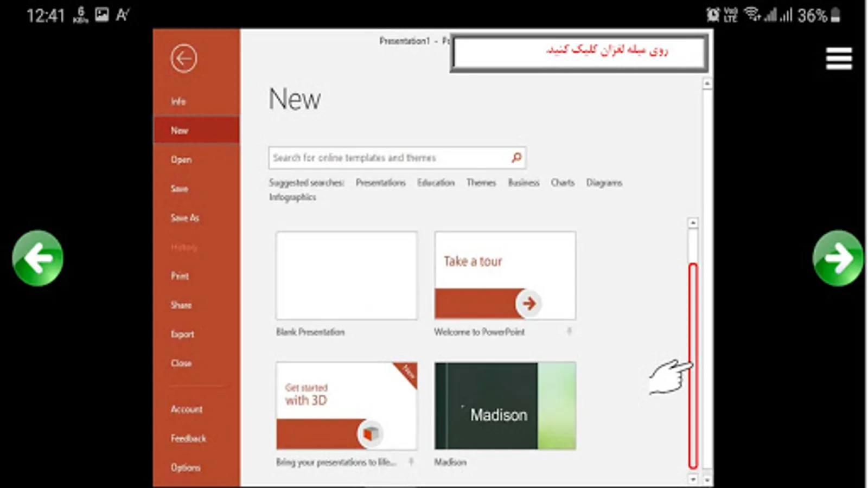Click the Education suggested search
Viewport: 868px width, 488px height.
(x=436, y=183)
